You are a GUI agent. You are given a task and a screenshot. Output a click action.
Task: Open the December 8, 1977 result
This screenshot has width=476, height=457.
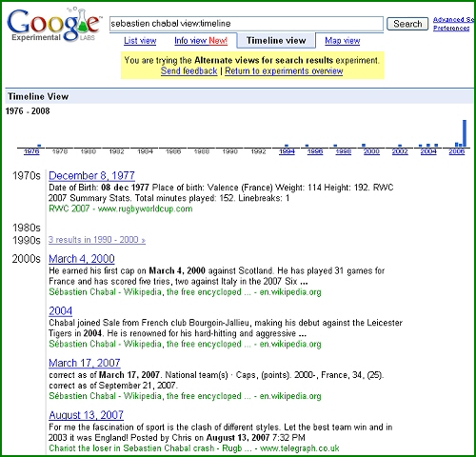click(91, 175)
